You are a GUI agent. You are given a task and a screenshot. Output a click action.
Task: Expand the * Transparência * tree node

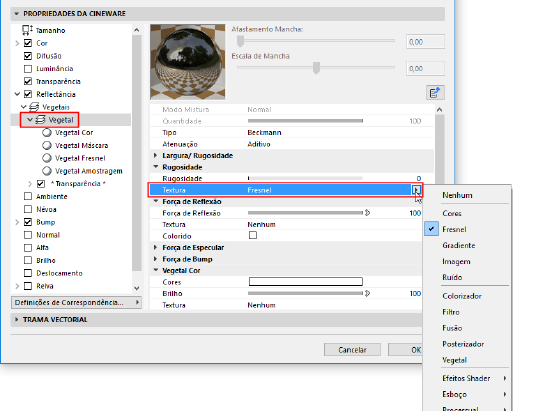pos(30,184)
